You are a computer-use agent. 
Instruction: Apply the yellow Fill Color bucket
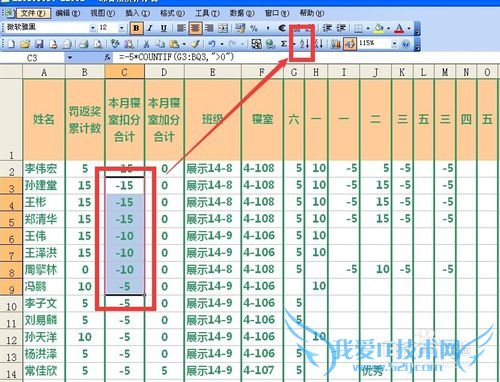pos(379,28)
